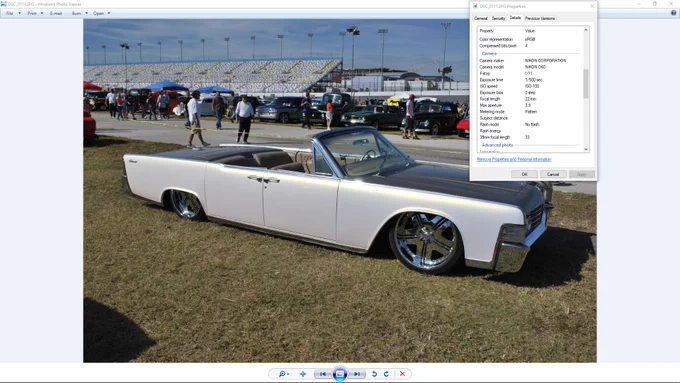Click the Advanced photo section heading

coord(497,145)
